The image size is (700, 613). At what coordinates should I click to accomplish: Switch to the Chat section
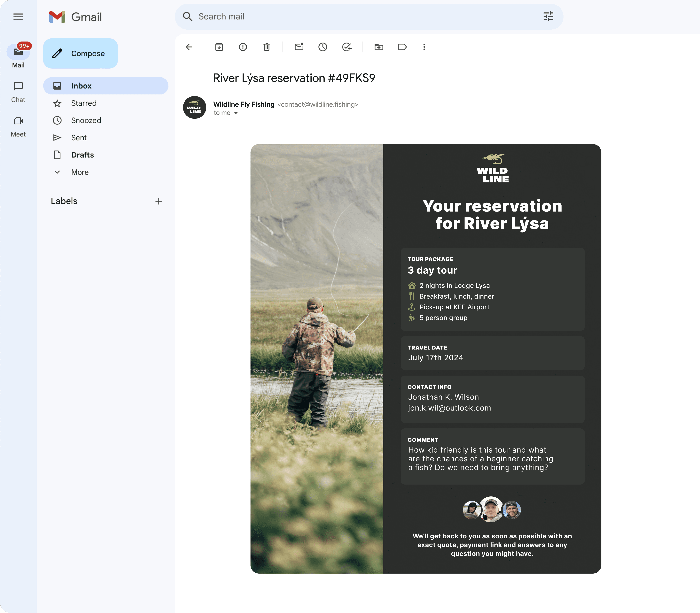tap(18, 92)
